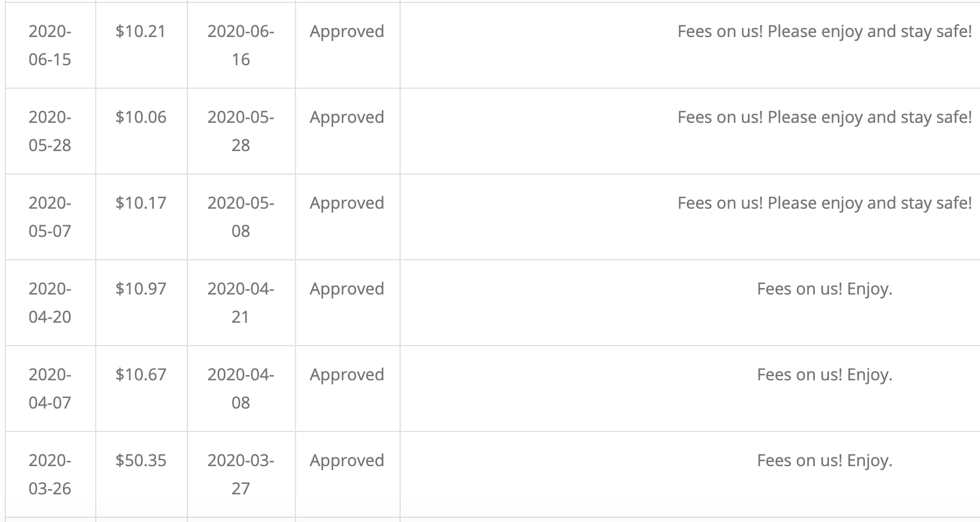Click the 2020-03-27 processed date
This screenshot has width=980, height=522.
coord(241,474)
